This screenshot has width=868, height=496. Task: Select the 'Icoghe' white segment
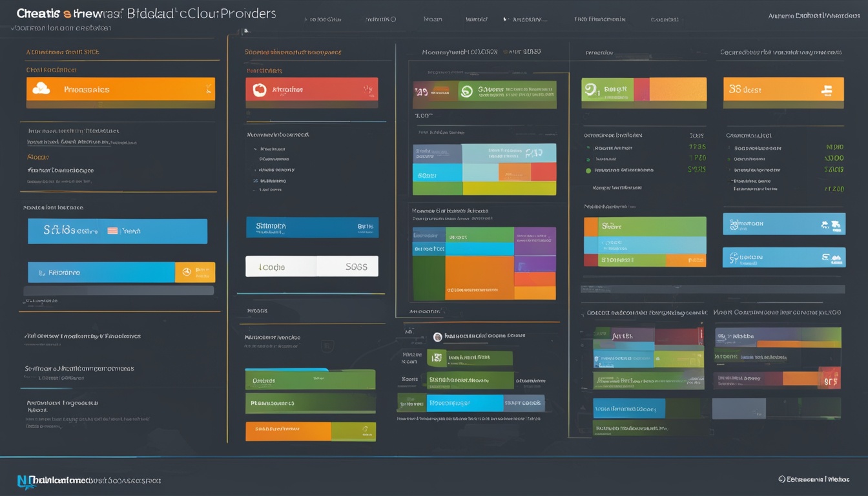(x=281, y=266)
